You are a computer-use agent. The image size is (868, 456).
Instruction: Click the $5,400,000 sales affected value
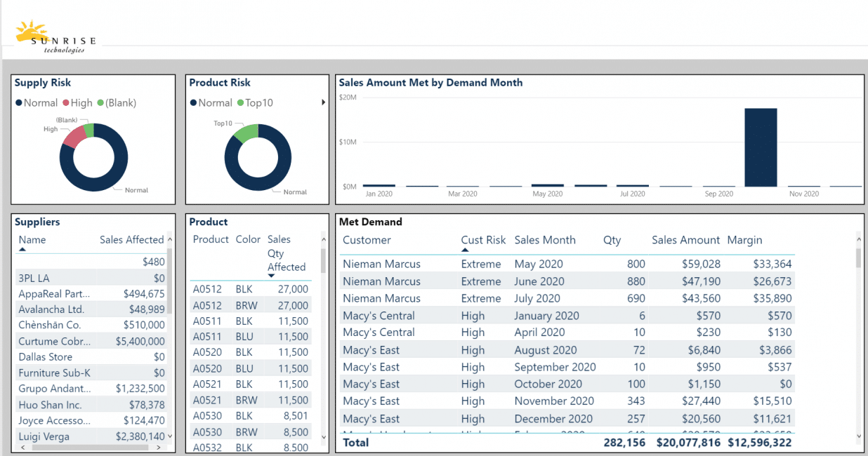tap(140, 341)
